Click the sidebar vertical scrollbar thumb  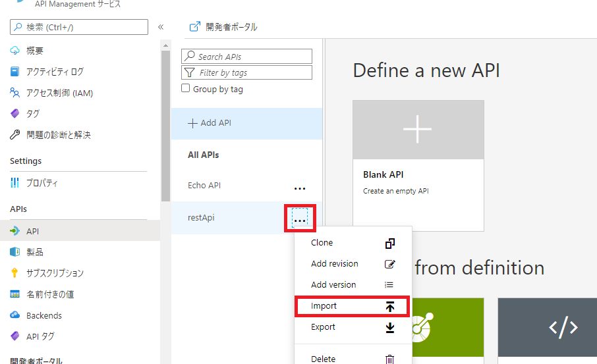point(165,126)
